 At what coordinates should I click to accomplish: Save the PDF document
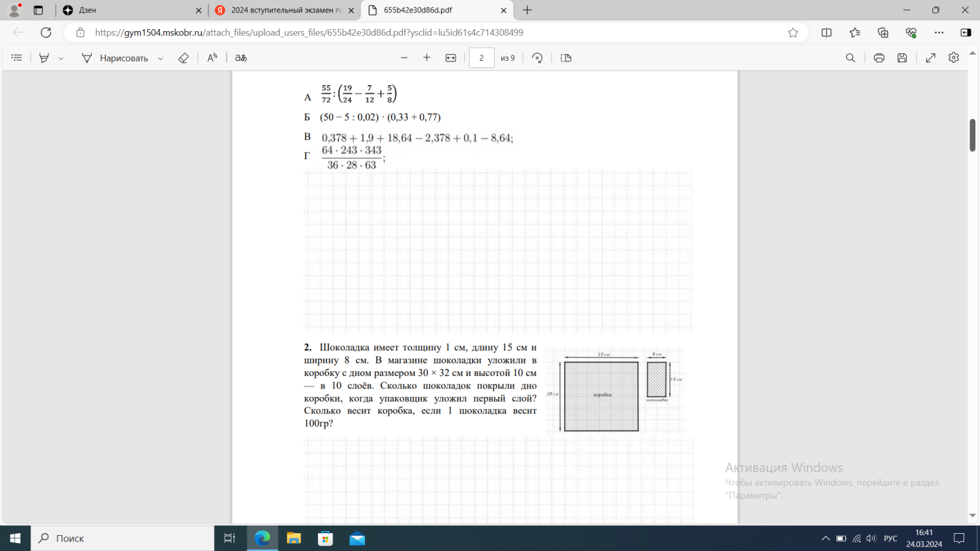pyautogui.click(x=902, y=58)
